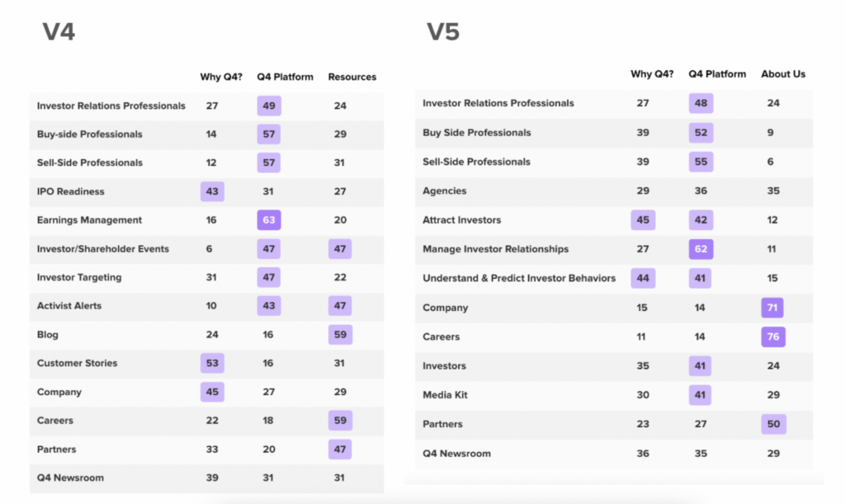This screenshot has width=845, height=504.
Task: Select the Earnings Management row label
Action: click(x=89, y=220)
